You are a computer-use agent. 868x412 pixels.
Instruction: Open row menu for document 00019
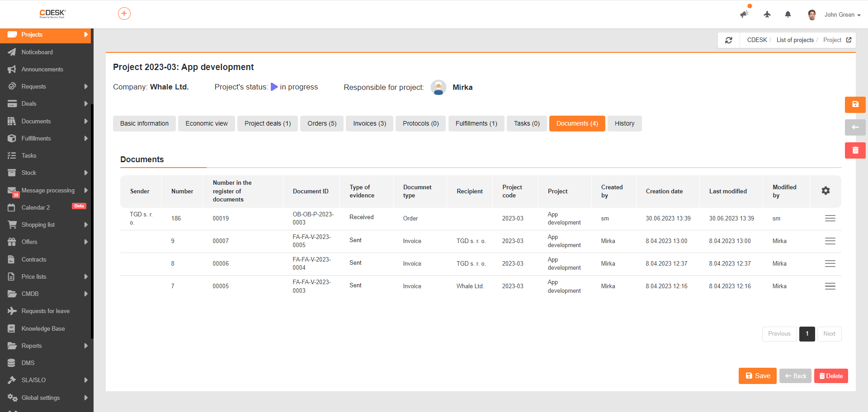pyautogui.click(x=830, y=218)
